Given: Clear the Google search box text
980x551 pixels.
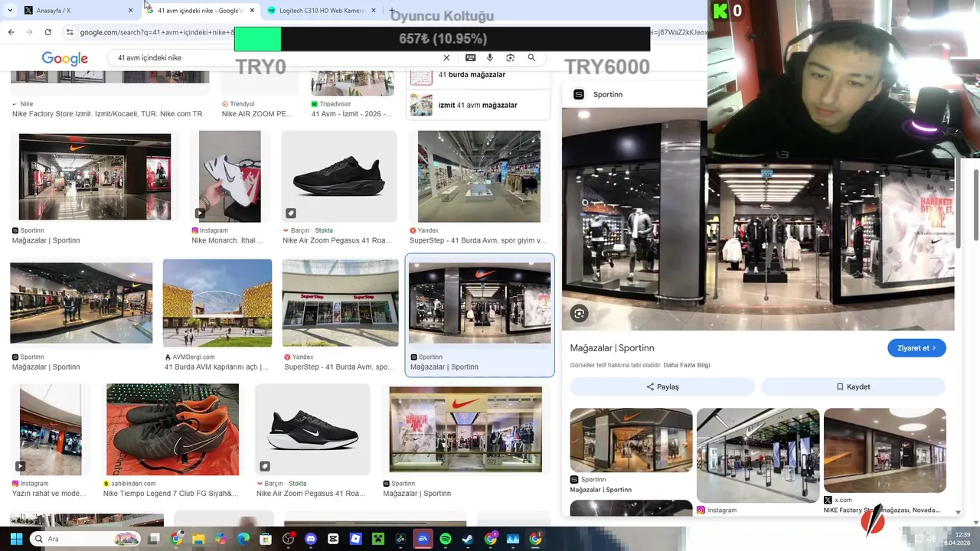Looking at the screenshot, I should (446, 57).
